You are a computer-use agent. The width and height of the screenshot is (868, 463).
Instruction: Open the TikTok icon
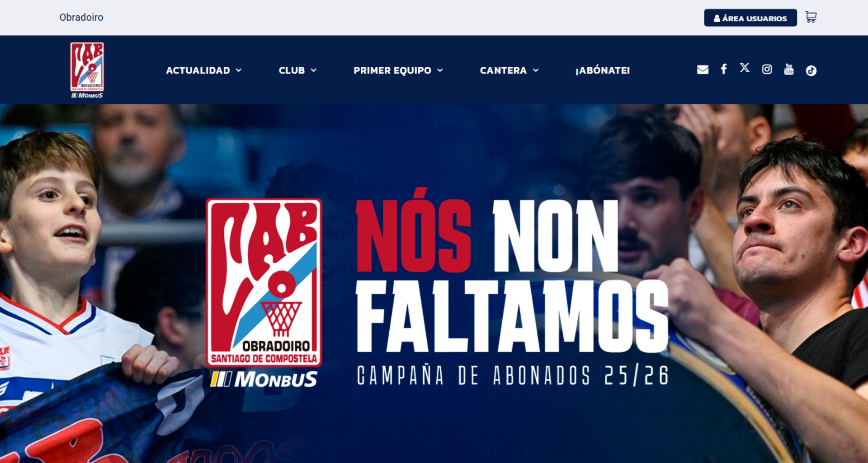click(x=811, y=70)
